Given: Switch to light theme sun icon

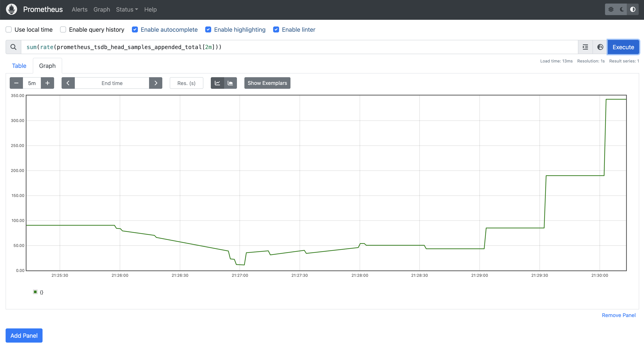Looking at the screenshot, I should (x=611, y=10).
